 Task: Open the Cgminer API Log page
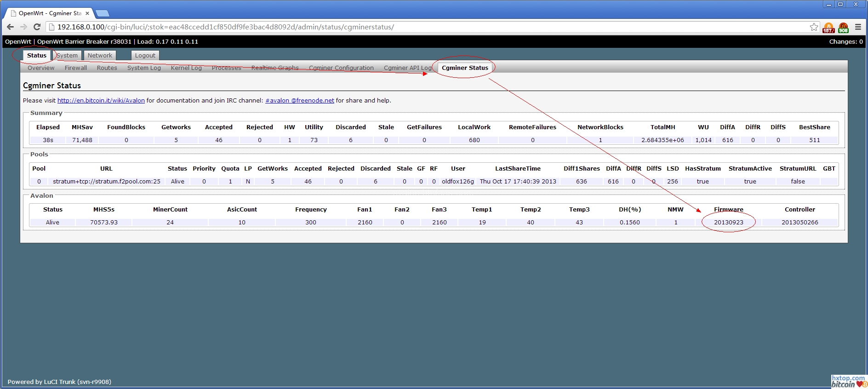click(407, 68)
